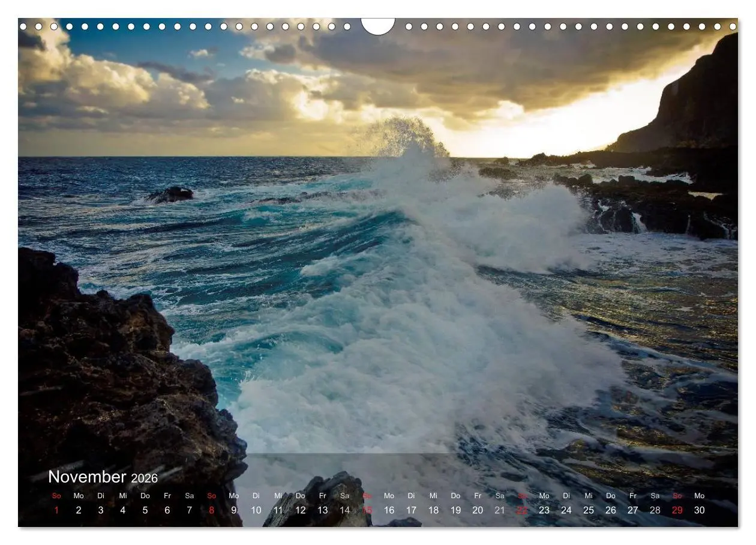Select date 3 in the calendar row

pyautogui.click(x=101, y=510)
